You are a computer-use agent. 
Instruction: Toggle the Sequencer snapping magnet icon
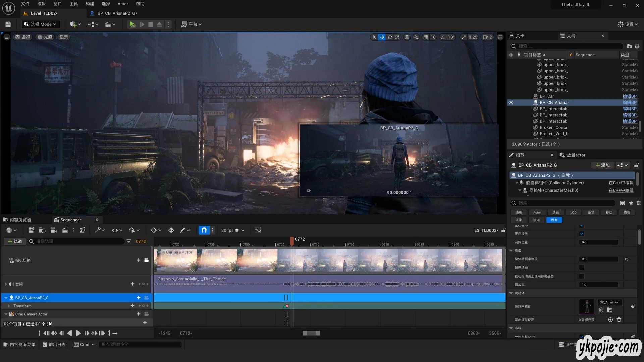tap(204, 230)
